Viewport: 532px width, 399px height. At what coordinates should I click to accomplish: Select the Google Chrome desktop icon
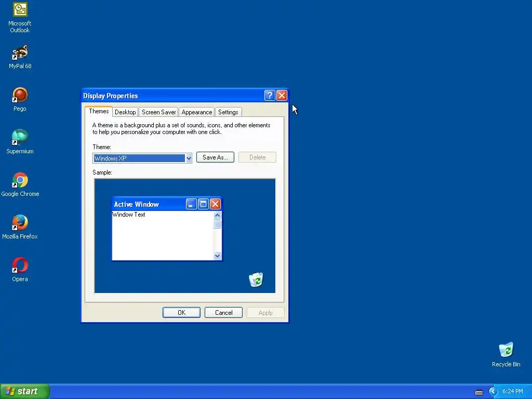[20, 184]
